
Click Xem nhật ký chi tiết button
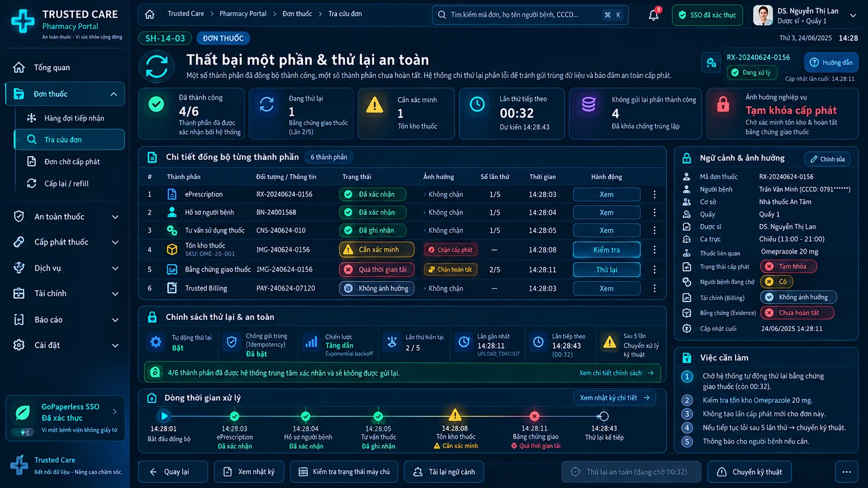pyautogui.click(x=615, y=398)
